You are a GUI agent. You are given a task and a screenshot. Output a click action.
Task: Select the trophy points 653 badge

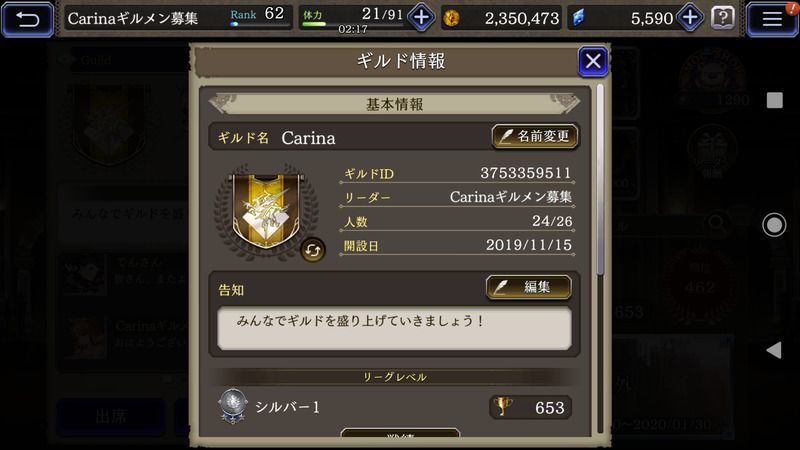click(530, 407)
